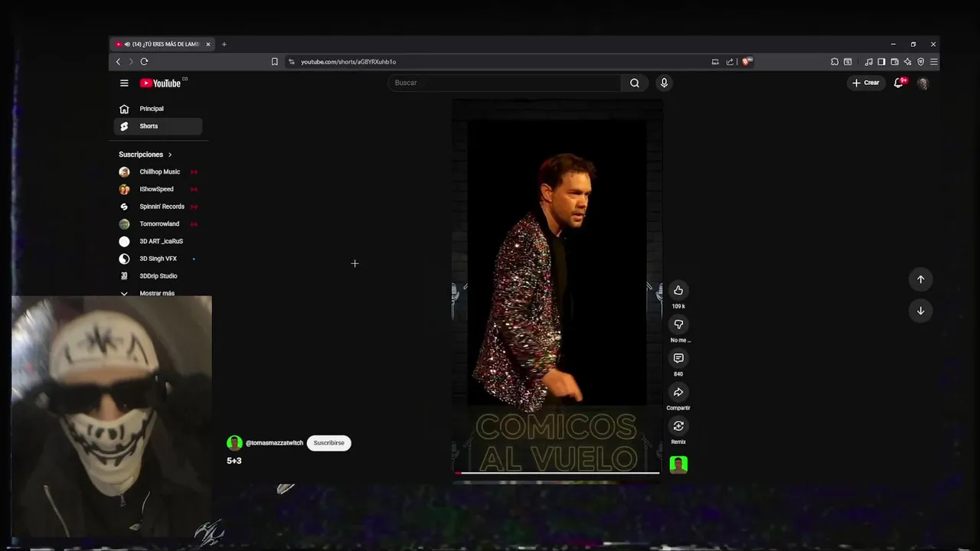Image resolution: width=980 pixels, height=551 pixels.
Task: Open the Short's sound source thumbnail
Action: click(678, 465)
